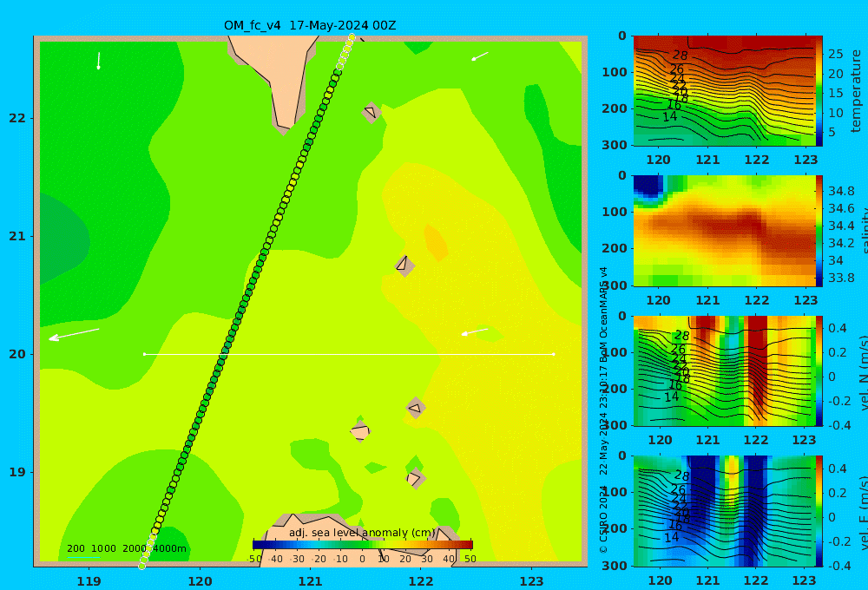Click the small island near 20.8°N, 121.8°E

tap(404, 265)
